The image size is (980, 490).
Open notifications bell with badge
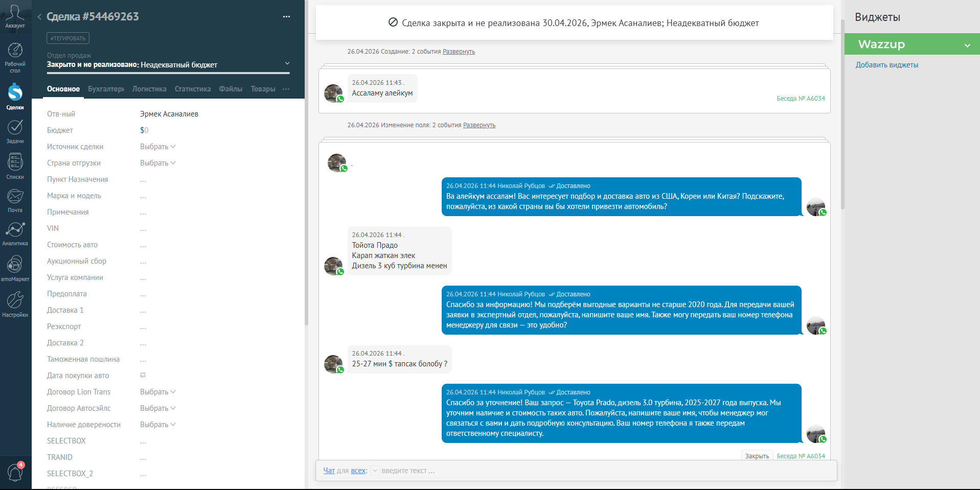pyautogui.click(x=15, y=472)
